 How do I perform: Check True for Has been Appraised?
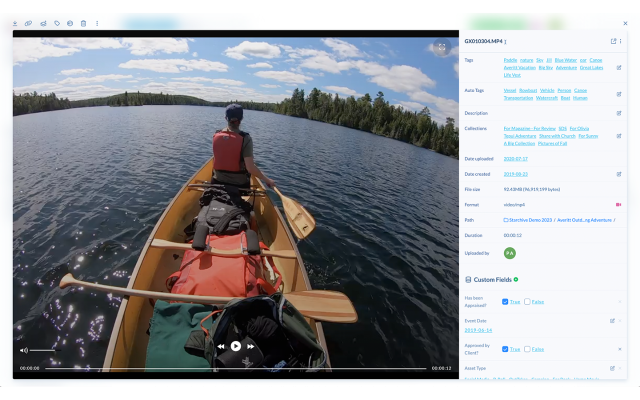pyautogui.click(x=505, y=301)
